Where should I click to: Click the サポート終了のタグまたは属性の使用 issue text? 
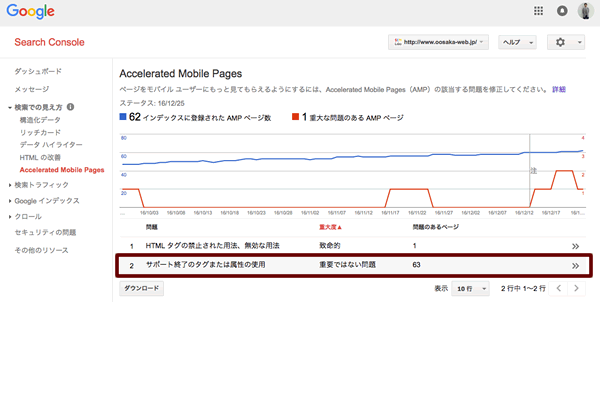pos(205,264)
